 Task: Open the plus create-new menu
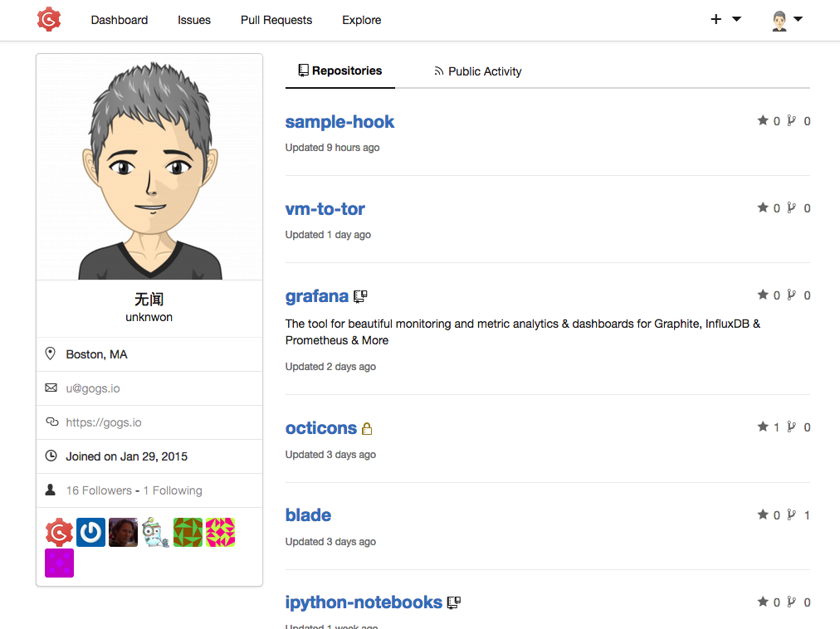(x=725, y=19)
